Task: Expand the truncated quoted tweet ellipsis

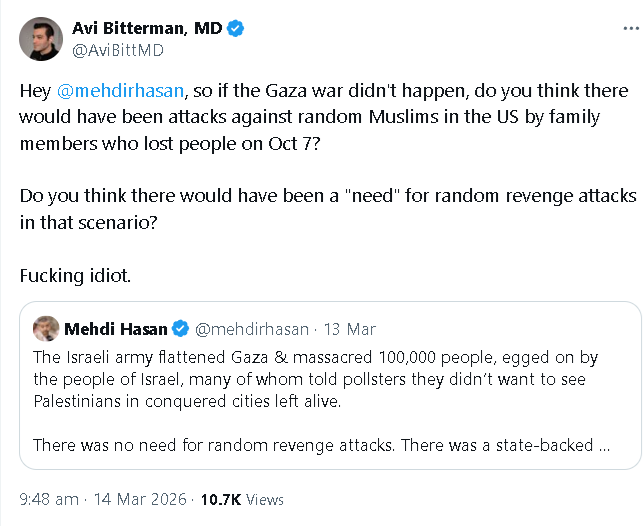Action: pyautogui.click(x=604, y=445)
